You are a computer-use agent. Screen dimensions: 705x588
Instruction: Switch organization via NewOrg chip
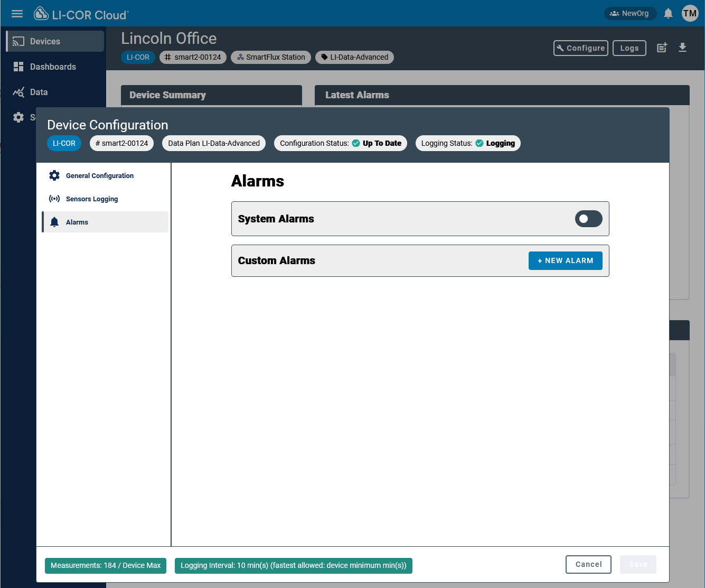click(x=630, y=13)
